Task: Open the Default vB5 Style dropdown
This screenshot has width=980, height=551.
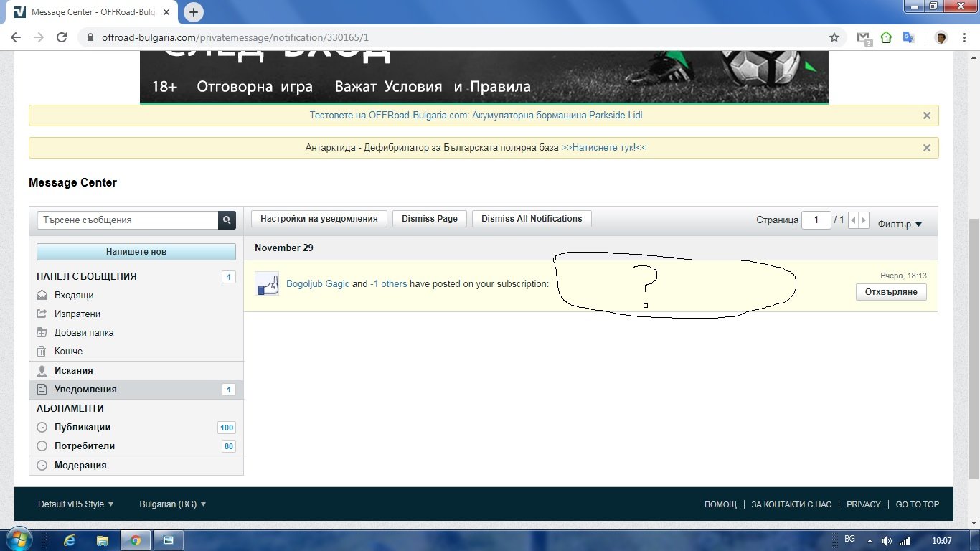Action: tap(75, 504)
